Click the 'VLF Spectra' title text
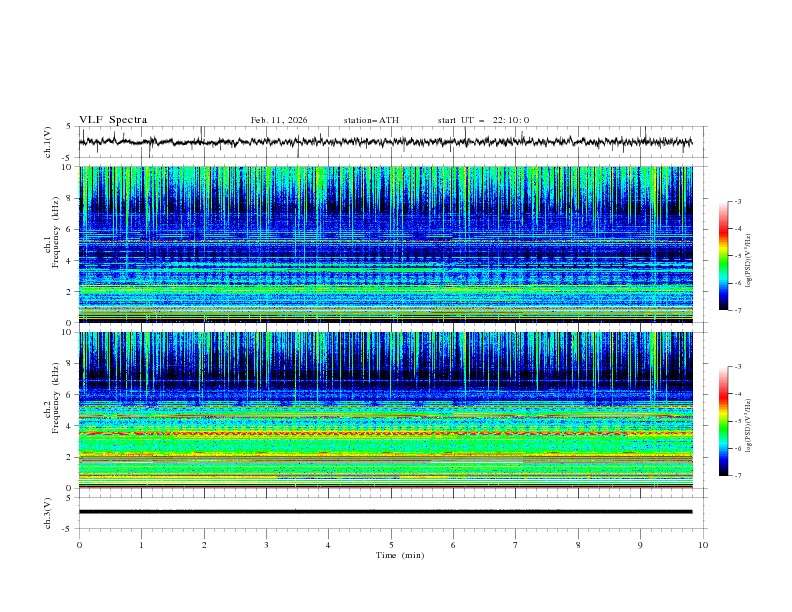Screen dimensions: 792x612 [113, 120]
